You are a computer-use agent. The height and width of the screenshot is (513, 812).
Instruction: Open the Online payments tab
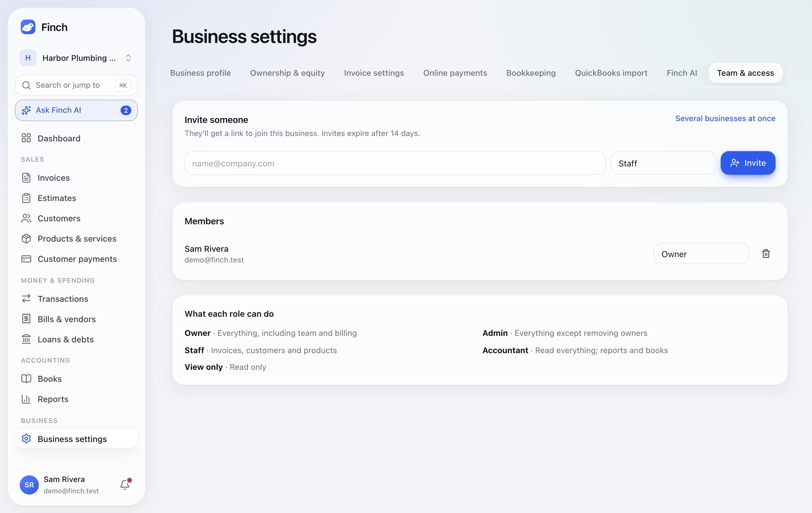pyautogui.click(x=455, y=73)
